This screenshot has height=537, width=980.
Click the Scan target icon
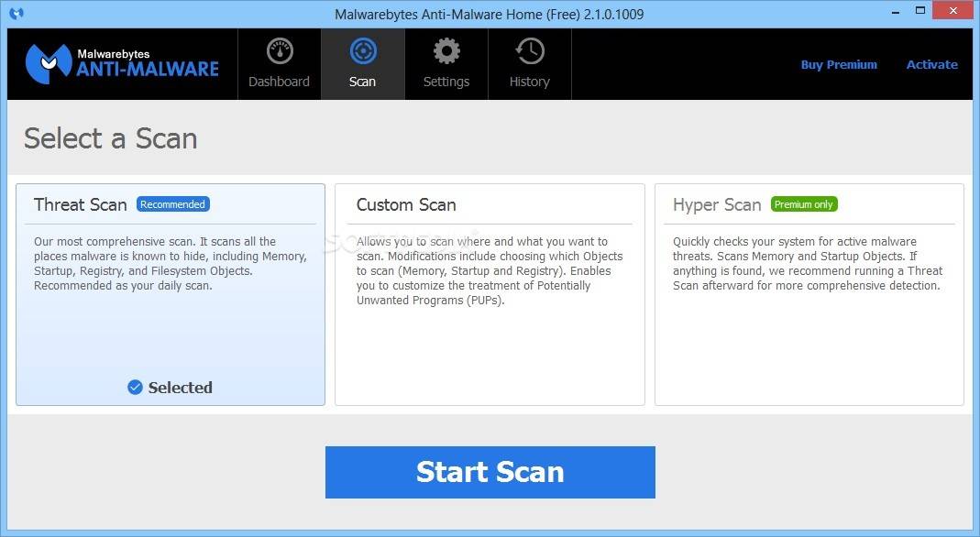(x=362, y=51)
